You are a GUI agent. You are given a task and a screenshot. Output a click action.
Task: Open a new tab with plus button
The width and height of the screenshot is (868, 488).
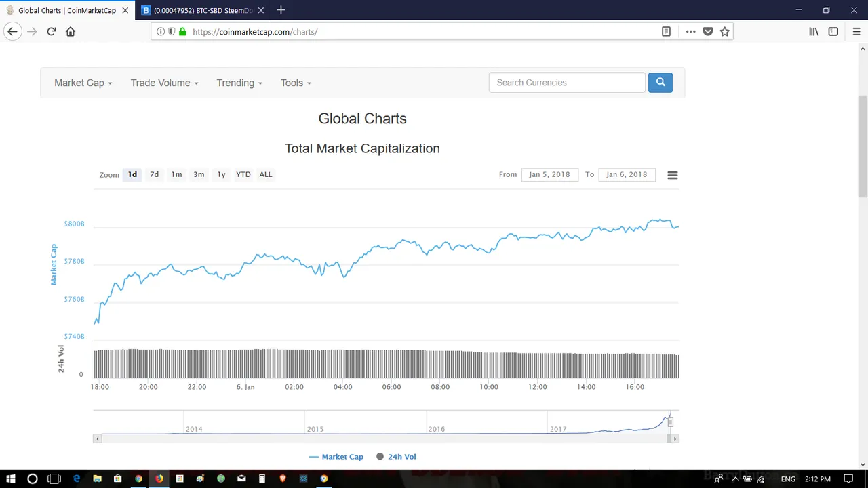point(281,10)
